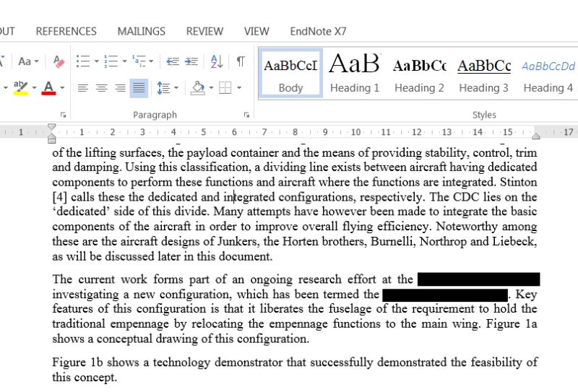This screenshot has width=578, height=392.
Task: Expand the bullets library dropdown
Action: click(97, 61)
